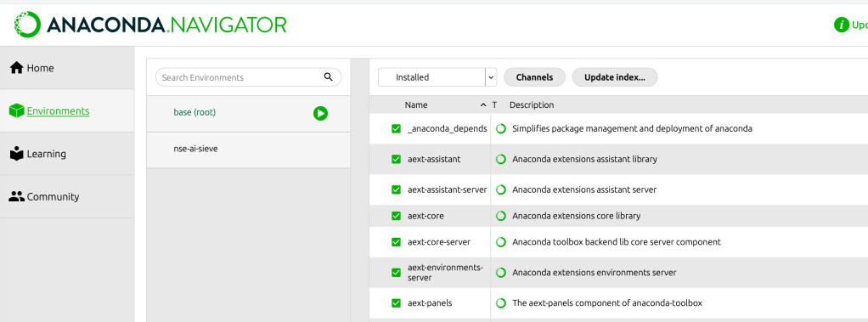The width and height of the screenshot is (868, 322).
Task: Click the Environments cube icon
Action: [x=17, y=110]
